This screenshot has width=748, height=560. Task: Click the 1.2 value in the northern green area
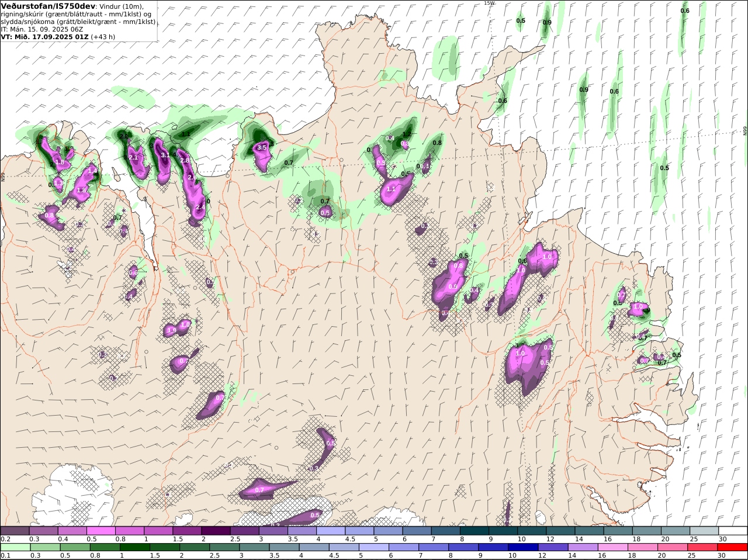[x=407, y=134]
